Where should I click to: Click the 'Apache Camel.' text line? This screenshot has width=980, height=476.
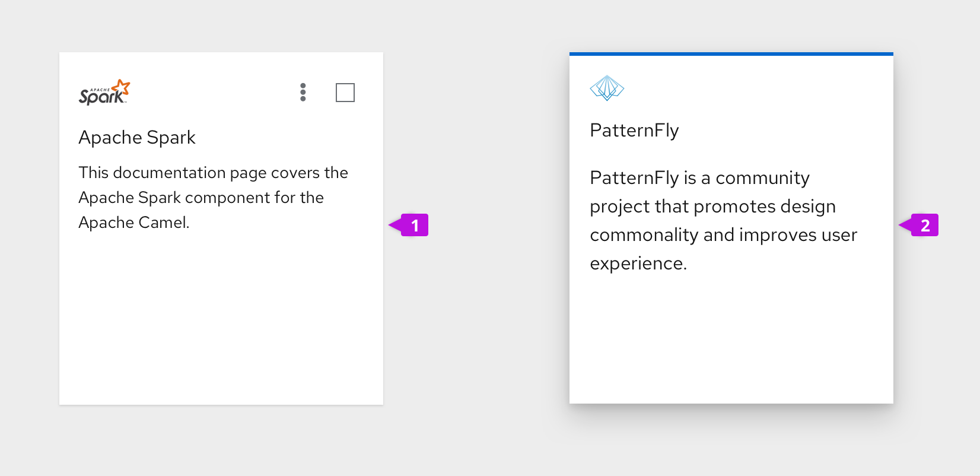134,223
